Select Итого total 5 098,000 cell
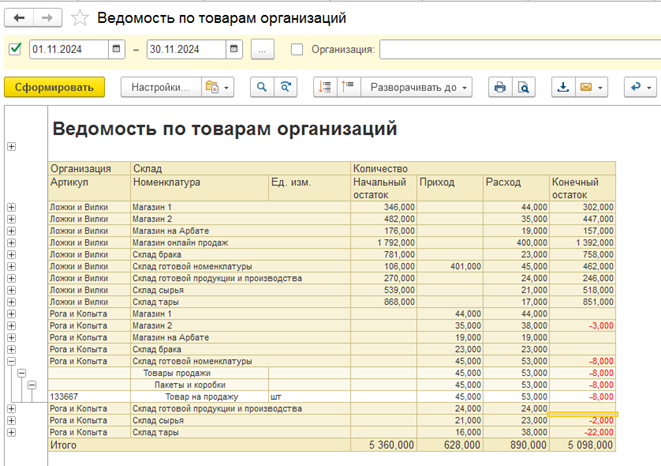The width and height of the screenshot is (661, 466). click(x=583, y=445)
